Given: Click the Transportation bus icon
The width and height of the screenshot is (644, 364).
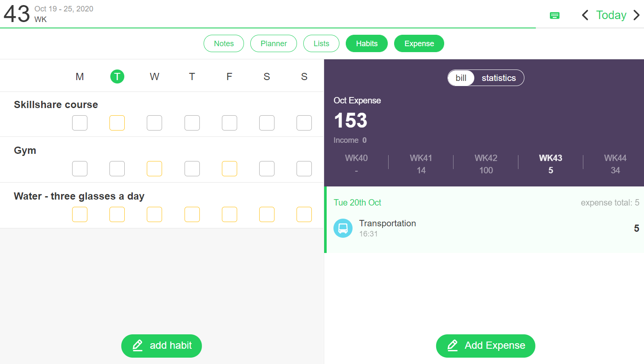Looking at the screenshot, I should (343, 228).
